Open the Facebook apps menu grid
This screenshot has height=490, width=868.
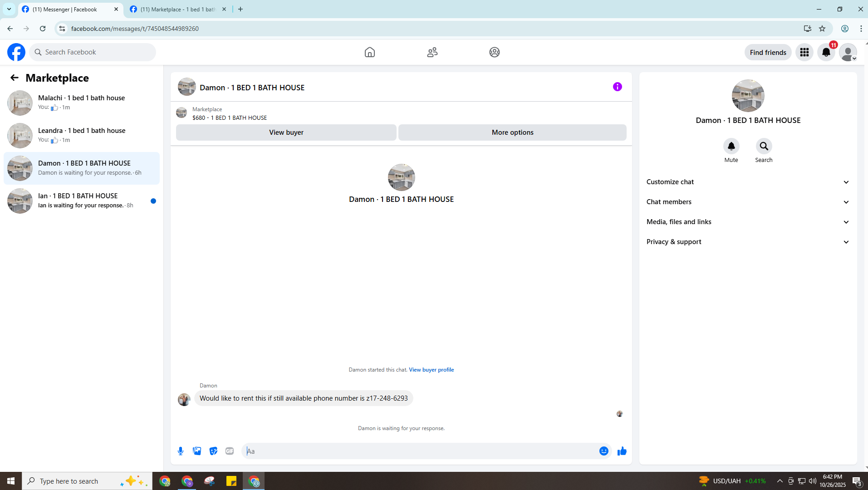(x=804, y=52)
